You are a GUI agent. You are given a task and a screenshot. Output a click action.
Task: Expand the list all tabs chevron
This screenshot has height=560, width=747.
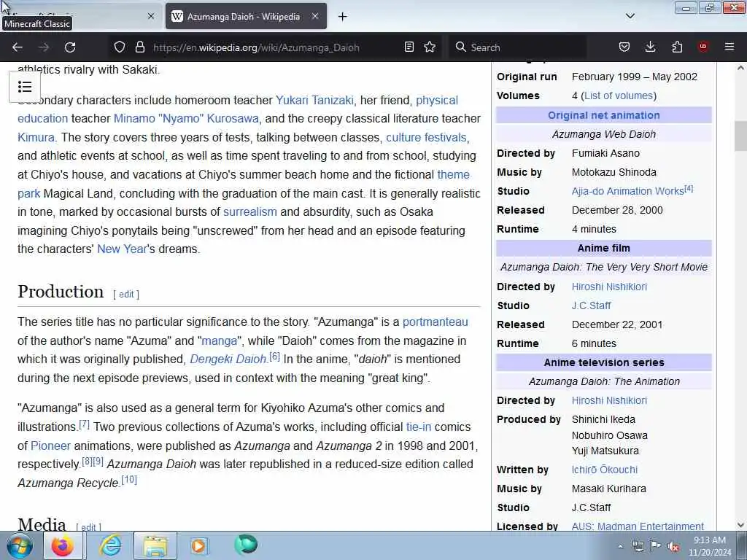point(630,16)
